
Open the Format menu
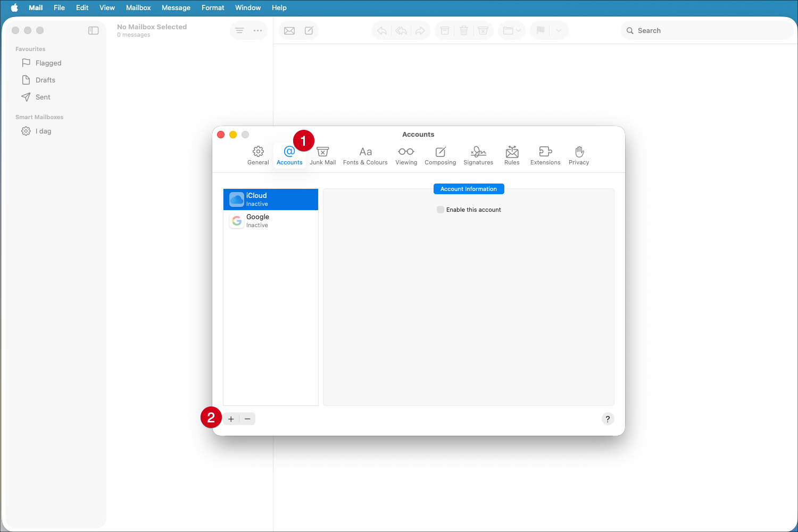[x=213, y=7]
